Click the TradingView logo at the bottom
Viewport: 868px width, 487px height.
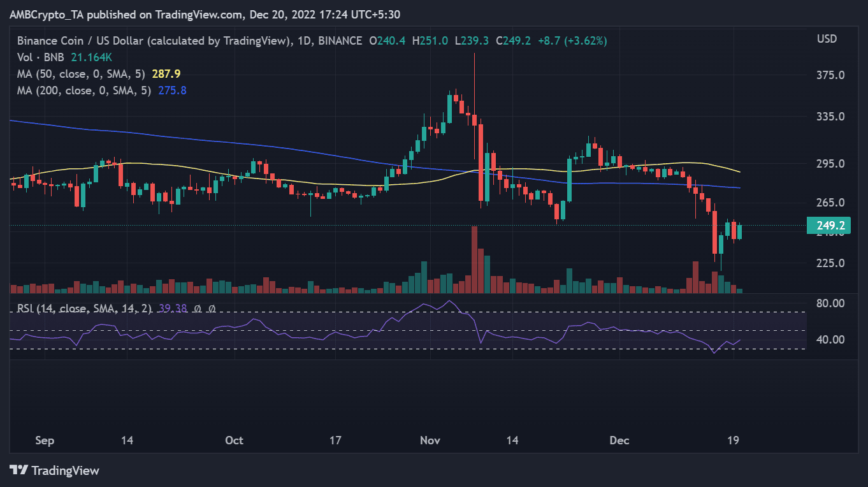click(x=55, y=471)
